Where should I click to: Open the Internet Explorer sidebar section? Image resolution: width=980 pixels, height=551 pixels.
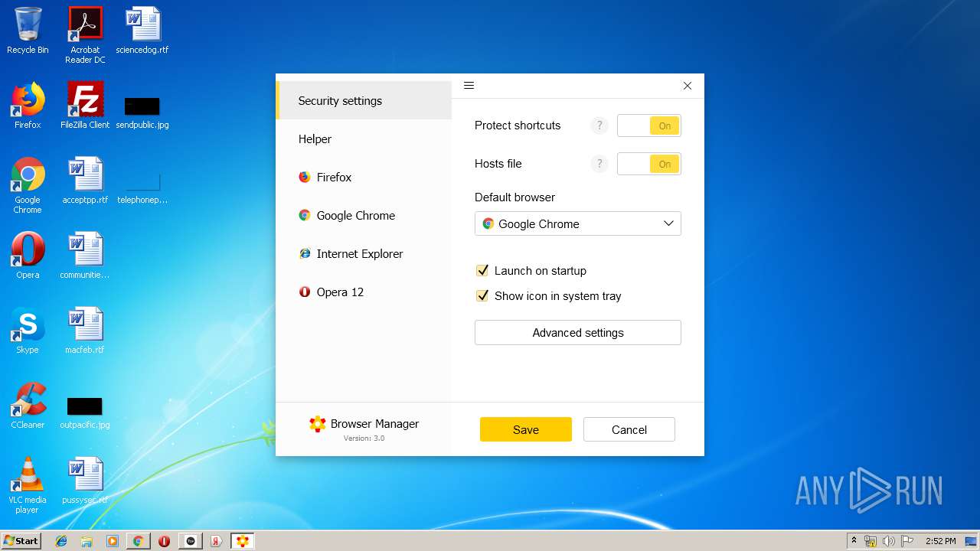point(364,253)
